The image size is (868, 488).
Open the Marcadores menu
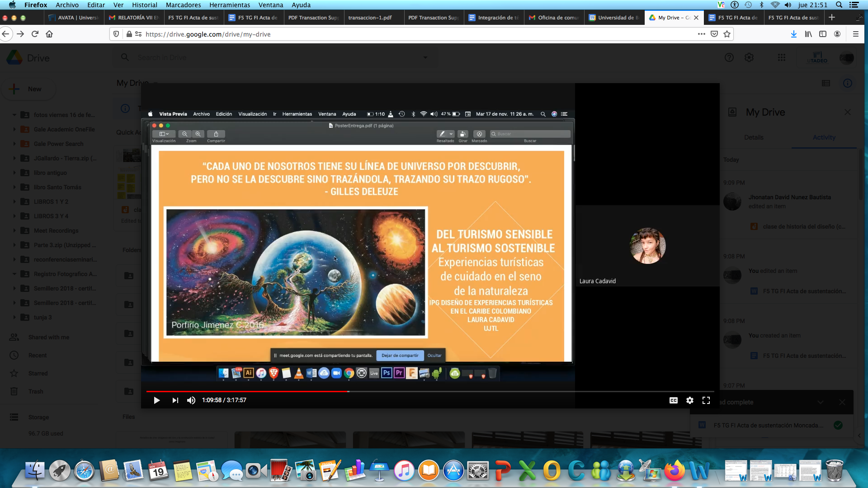coord(183,5)
